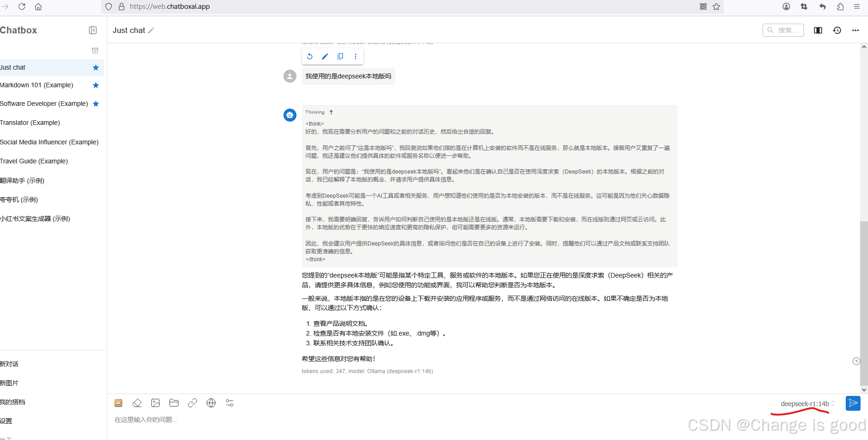Clear conversation with eraser icon
Viewport: 868px width, 440px height.
pyautogui.click(x=137, y=403)
